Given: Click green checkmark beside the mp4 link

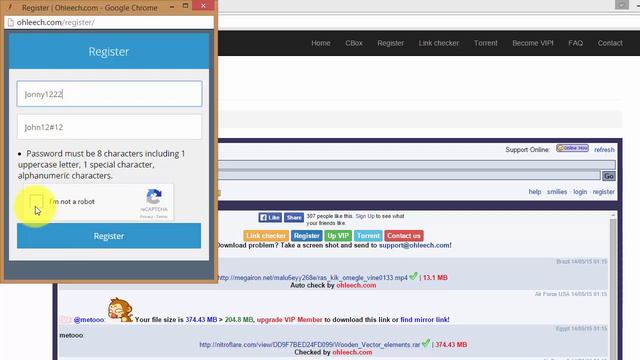Looking at the screenshot, I should pos(413,276).
